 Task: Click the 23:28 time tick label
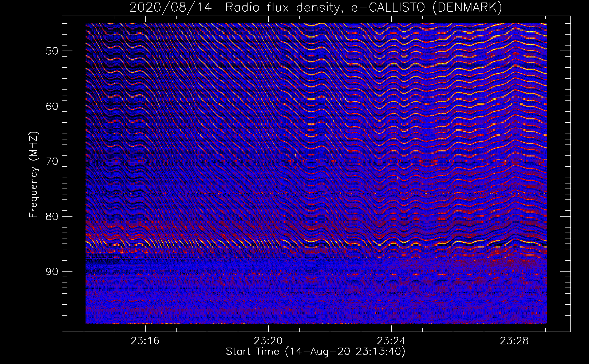(x=514, y=341)
